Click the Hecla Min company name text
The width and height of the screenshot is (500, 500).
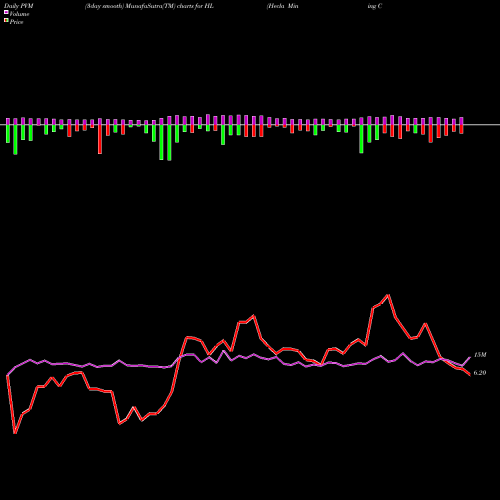point(282,6)
